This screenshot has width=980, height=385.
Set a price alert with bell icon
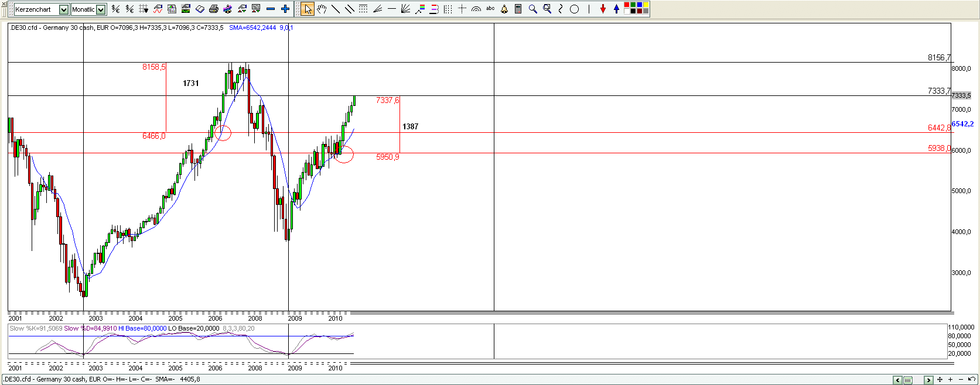[x=504, y=9]
